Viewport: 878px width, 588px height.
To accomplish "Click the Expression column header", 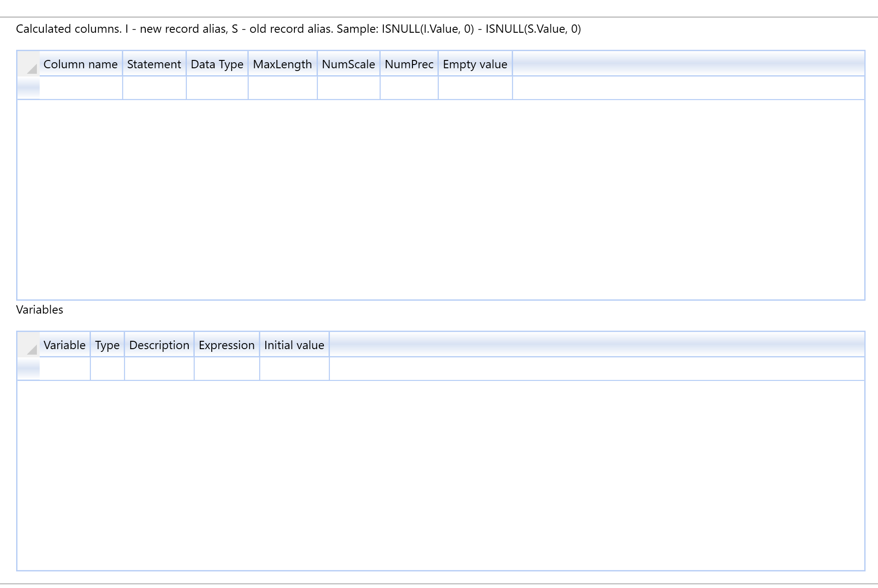I will tap(227, 344).
